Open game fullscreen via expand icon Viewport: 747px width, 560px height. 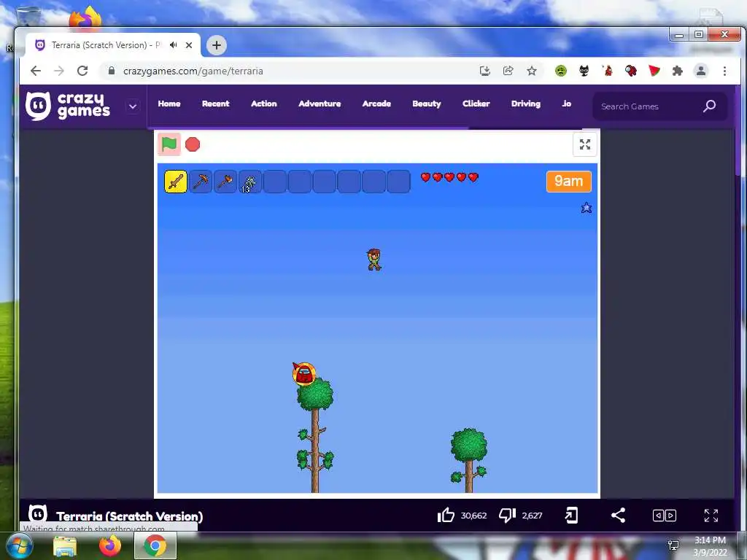point(584,144)
